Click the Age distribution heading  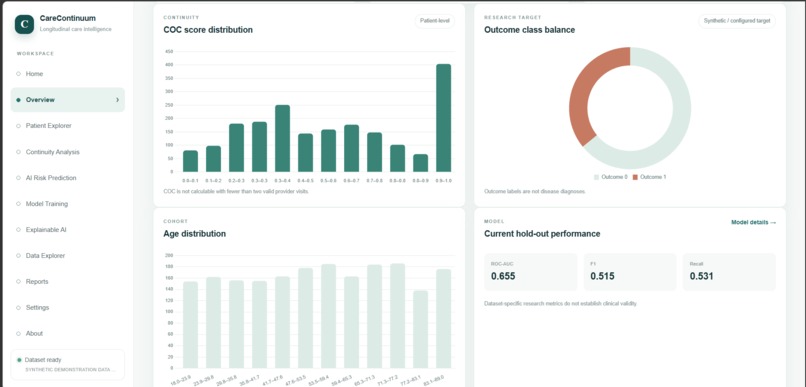coord(194,234)
